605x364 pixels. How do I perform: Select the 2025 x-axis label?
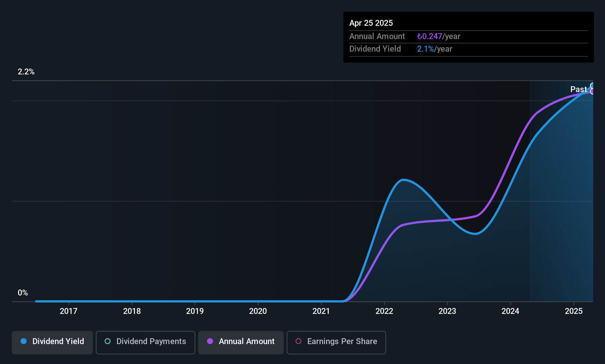pos(574,311)
